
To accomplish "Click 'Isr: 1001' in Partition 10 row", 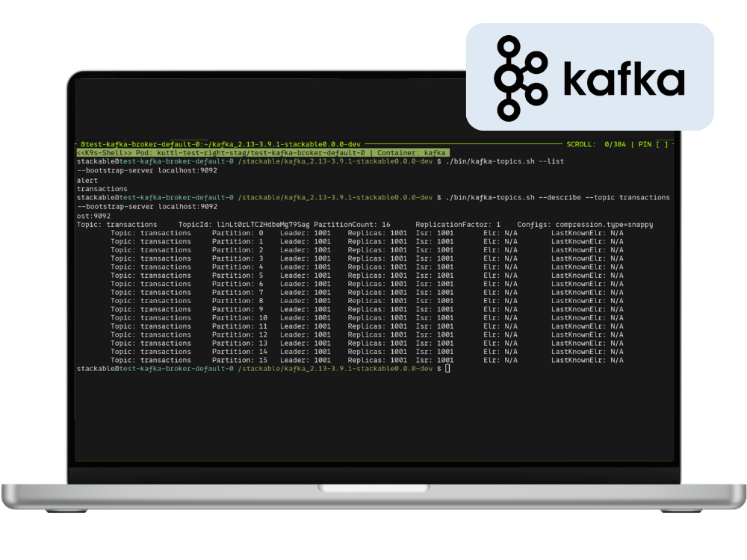I will [435, 318].
